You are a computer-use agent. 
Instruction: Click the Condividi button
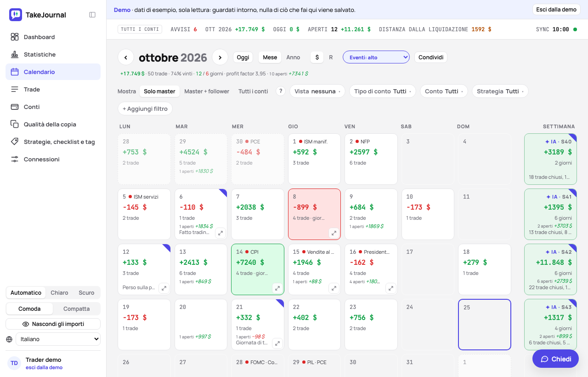(431, 57)
